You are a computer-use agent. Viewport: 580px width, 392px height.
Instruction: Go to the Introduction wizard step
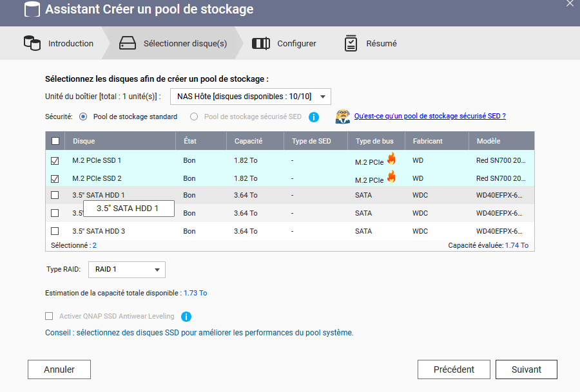point(70,44)
